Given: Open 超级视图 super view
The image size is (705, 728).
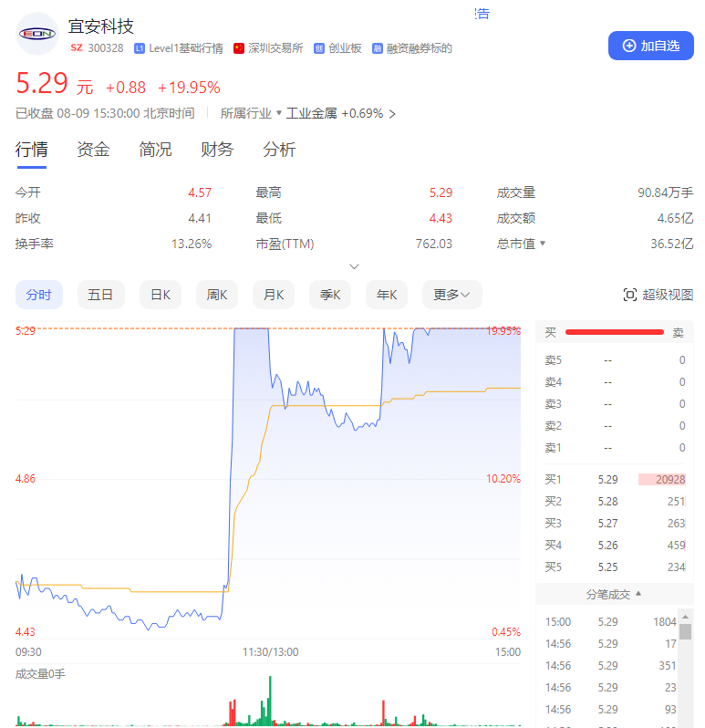Looking at the screenshot, I should pos(658,295).
